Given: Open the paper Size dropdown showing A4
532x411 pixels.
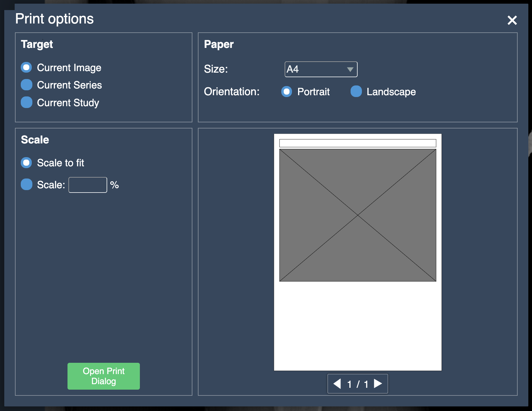Looking at the screenshot, I should pyautogui.click(x=321, y=69).
